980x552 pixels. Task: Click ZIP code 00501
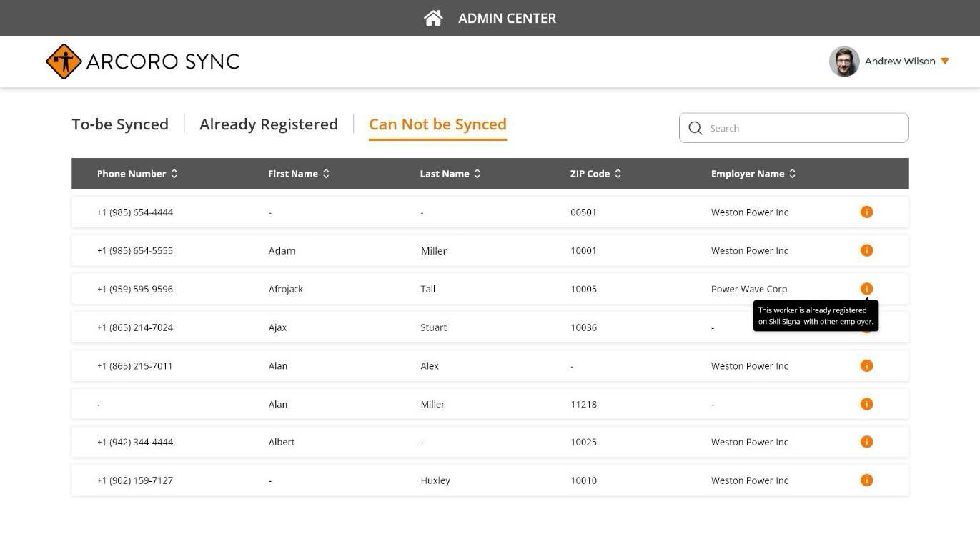point(583,212)
